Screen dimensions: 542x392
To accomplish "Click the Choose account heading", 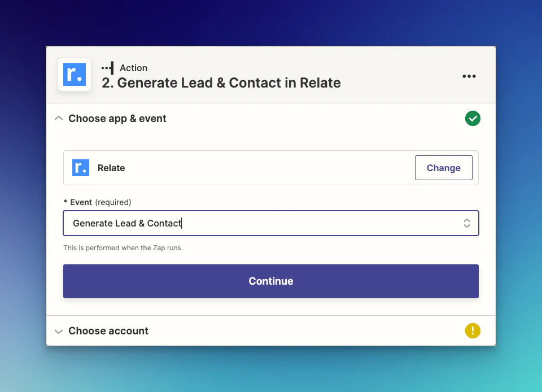I will tap(108, 331).
